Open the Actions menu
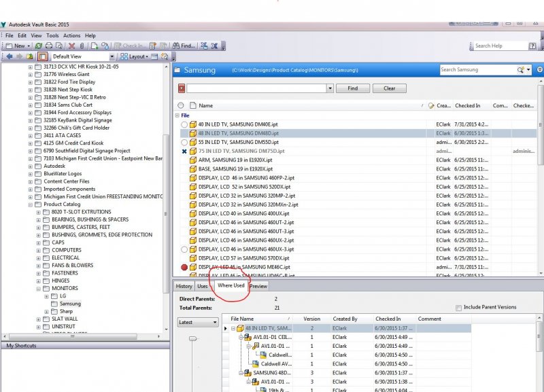The width and height of the screenshot is (544, 392). 71,35
